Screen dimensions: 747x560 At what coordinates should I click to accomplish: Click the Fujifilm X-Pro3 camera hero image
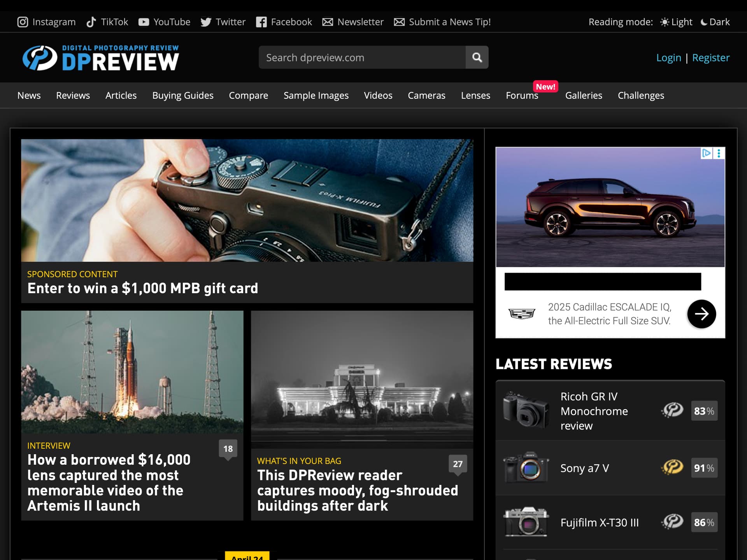(x=247, y=200)
